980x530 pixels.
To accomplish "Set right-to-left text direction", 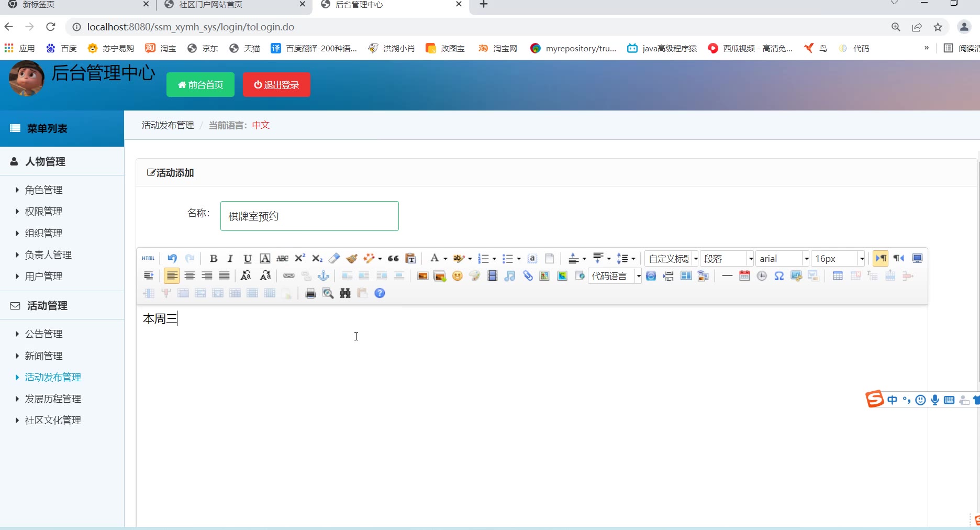I will (x=899, y=258).
